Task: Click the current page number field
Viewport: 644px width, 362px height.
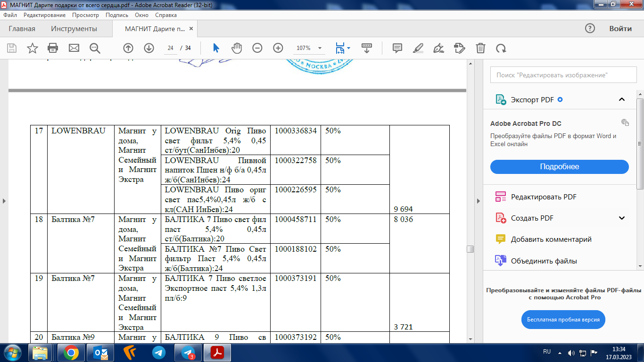Action: point(170,48)
